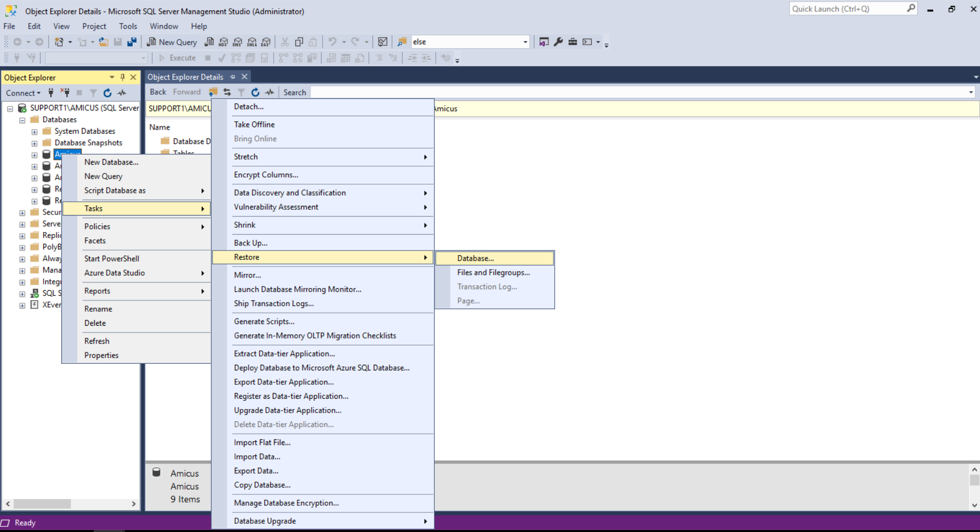This screenshot has height=532, width=980.
Task: Open the 'else' combo box dropdown
Action: point(524,42)
